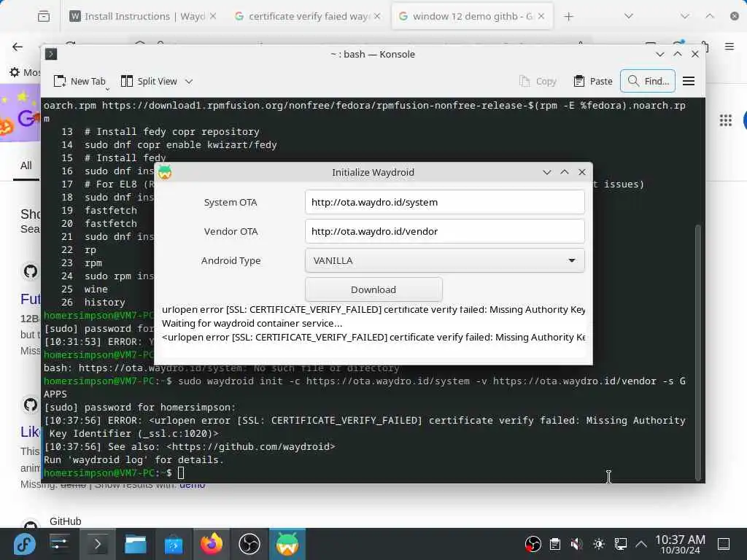747x560 pixels.
Task: Minimize the Konsole window
Action: (659, 54)
